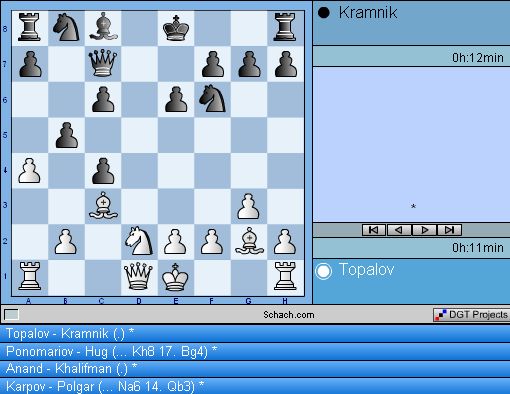Click the white king on e1
The height and width of the screenshot is (394, 510).
coord(175,277)
